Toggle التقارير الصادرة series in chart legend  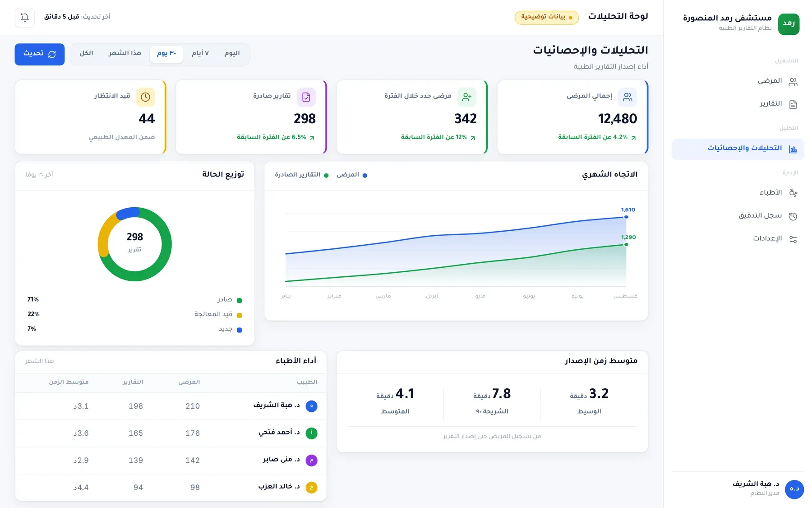[301, 175]
